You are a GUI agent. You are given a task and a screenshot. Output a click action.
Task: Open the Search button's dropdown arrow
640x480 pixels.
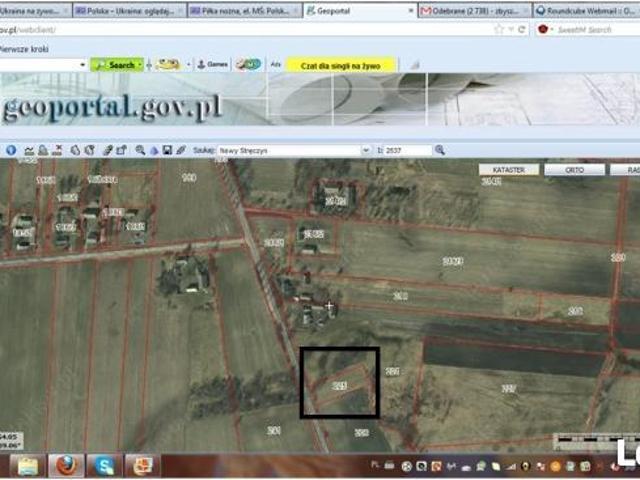coord(140,64)
